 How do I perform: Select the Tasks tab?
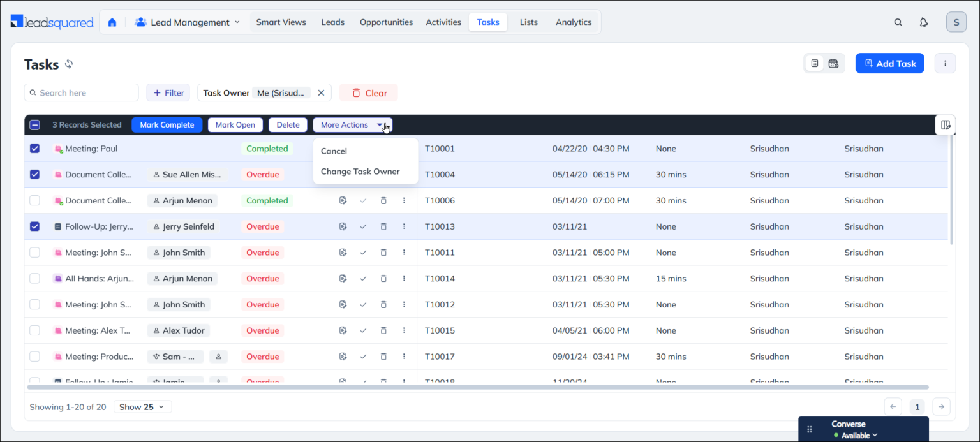pos(488,22)
